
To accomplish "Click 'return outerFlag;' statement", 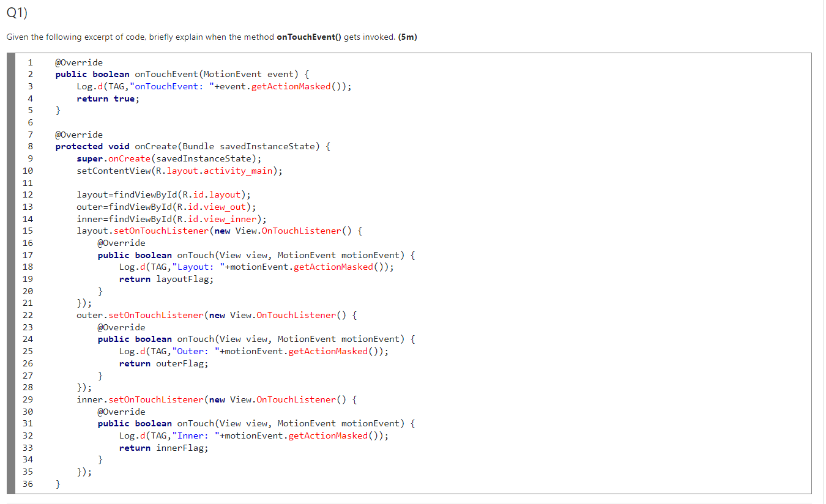I will click(x=164, y=363).
